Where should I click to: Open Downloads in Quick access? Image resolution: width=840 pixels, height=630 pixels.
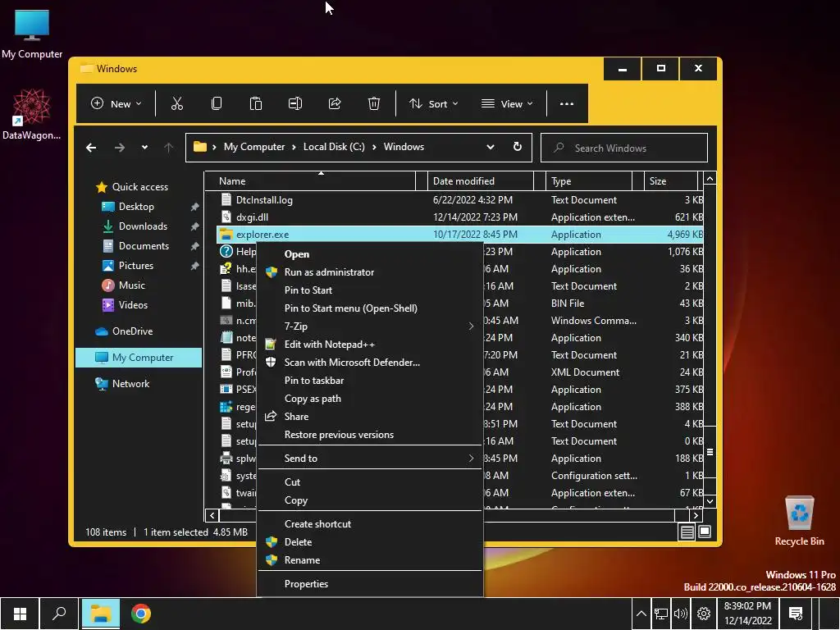pos(143,226)
